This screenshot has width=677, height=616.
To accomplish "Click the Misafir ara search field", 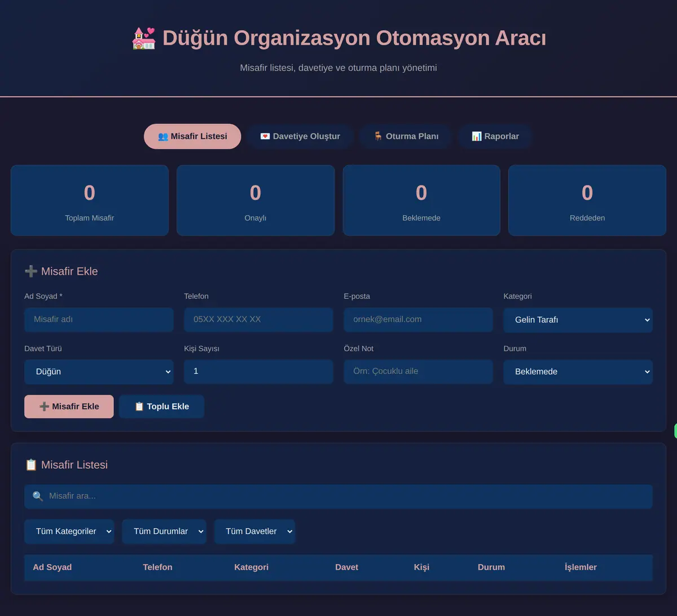I will pyautogui.click(x=338, y=496).
